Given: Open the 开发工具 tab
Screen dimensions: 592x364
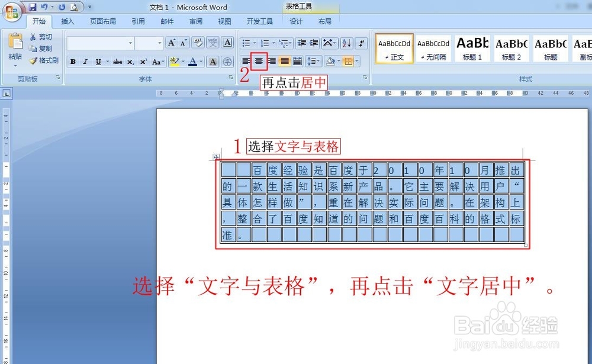Looking at the screenshot, I should click(260, 21).
